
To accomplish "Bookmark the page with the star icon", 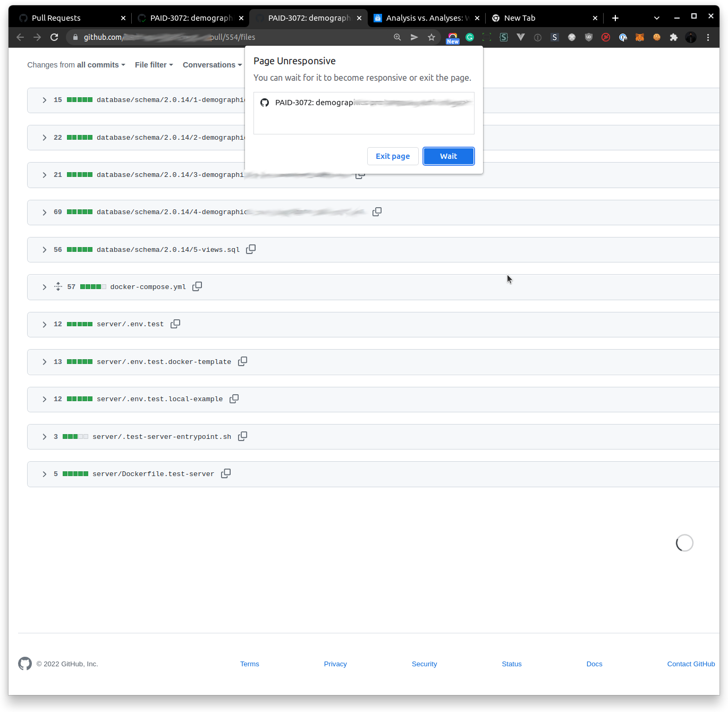I will 431,37.
